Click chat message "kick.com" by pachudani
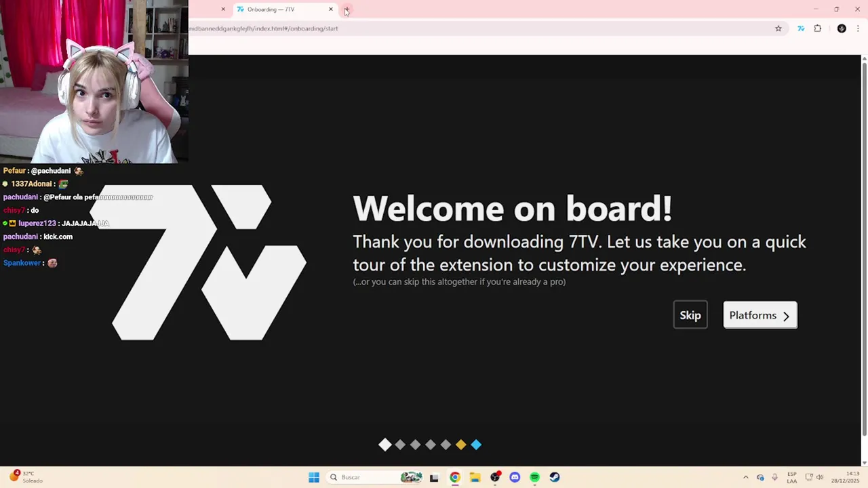The image size is (868, 488). 58,237
